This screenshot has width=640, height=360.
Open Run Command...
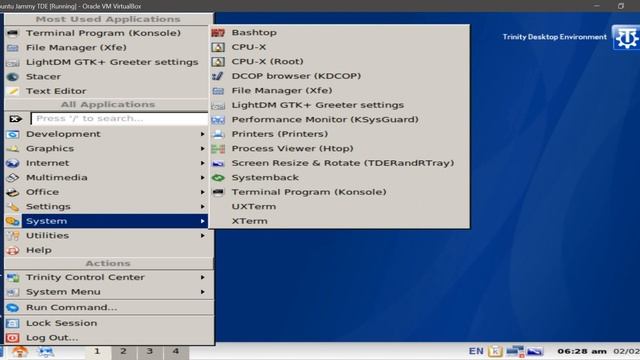[108, 307]
